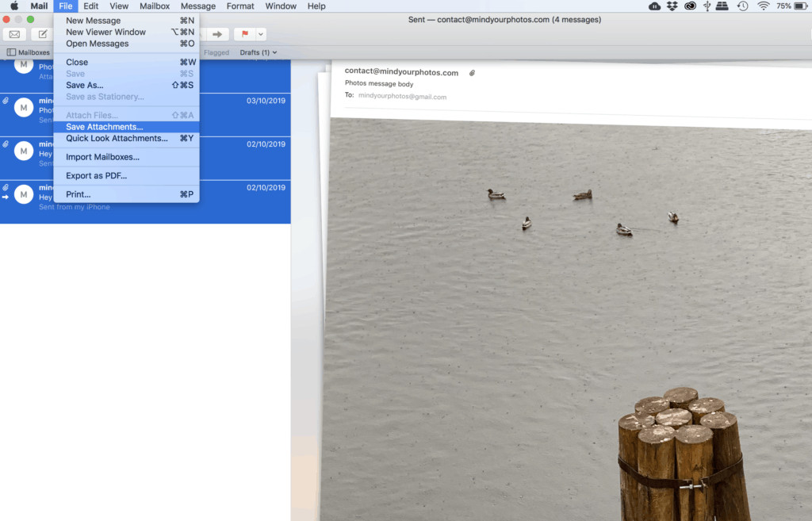Open the Drafts (1) favorites dropdown

coord(258,52)
